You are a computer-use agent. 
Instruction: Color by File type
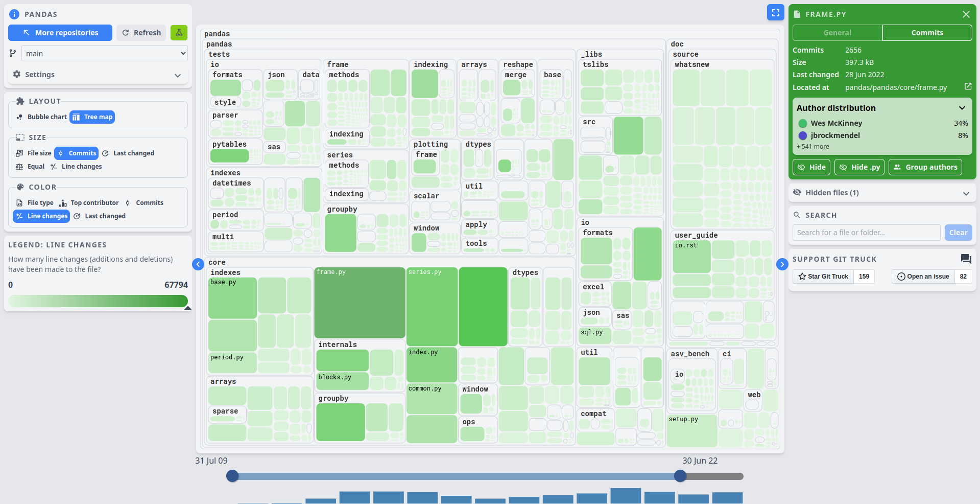pos(35,203)
